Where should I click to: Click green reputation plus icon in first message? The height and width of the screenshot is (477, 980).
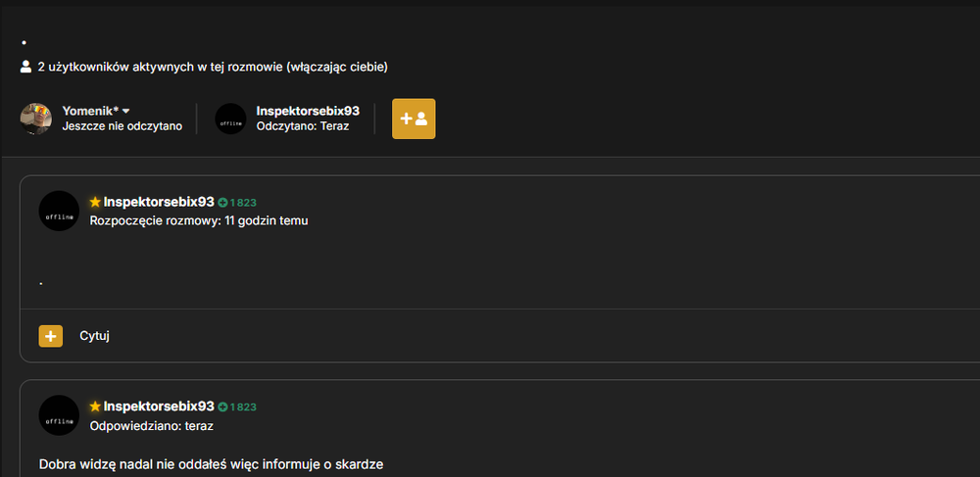[222, 203]
